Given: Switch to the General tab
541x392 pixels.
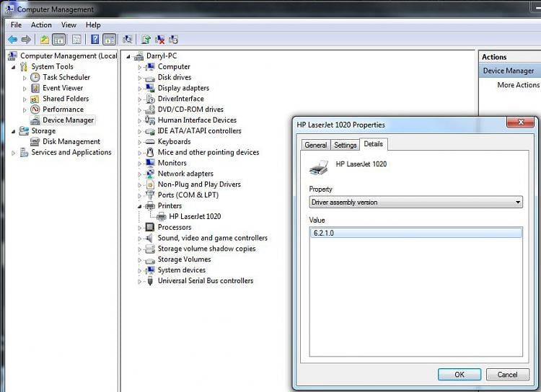Looking at the screenshot, I should point(316,145).
